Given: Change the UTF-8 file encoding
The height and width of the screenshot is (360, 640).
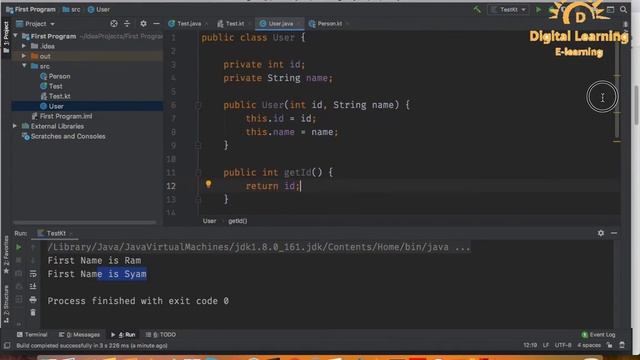Looking at the screenshot, I should coord(563,345).
